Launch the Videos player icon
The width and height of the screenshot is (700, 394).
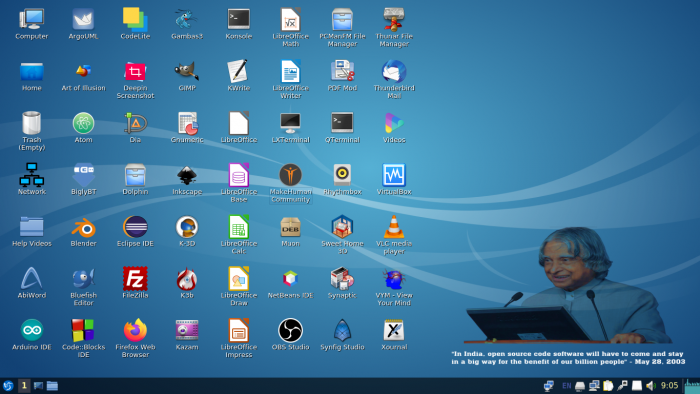394,123
